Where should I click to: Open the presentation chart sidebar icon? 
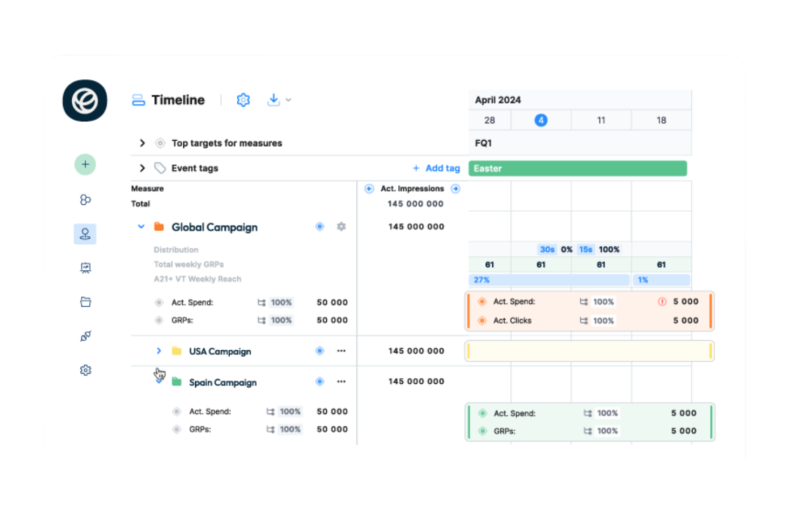tap(85, 268)
